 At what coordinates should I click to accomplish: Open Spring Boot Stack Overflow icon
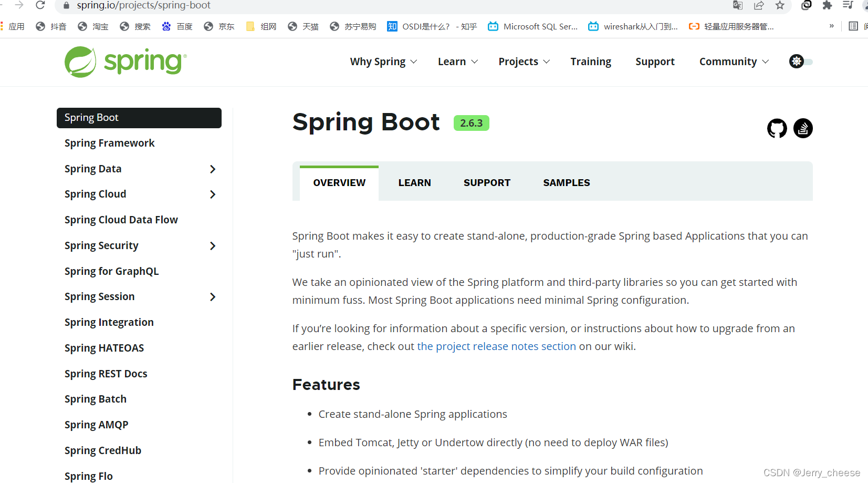[803, 128]
